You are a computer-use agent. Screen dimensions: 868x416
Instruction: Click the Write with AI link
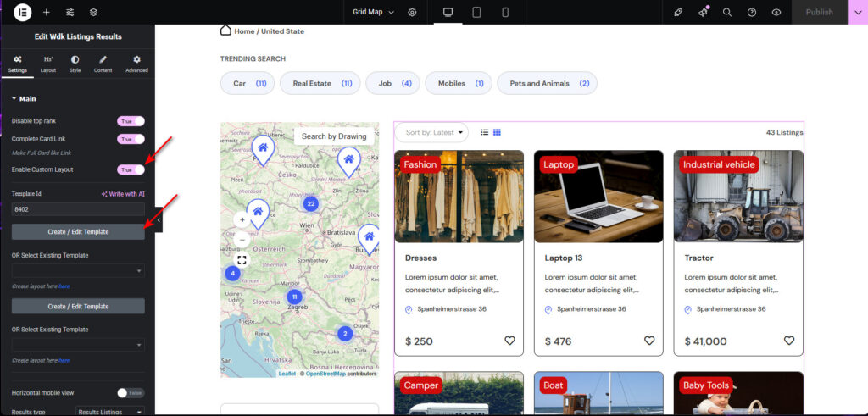tap(123, 194)
